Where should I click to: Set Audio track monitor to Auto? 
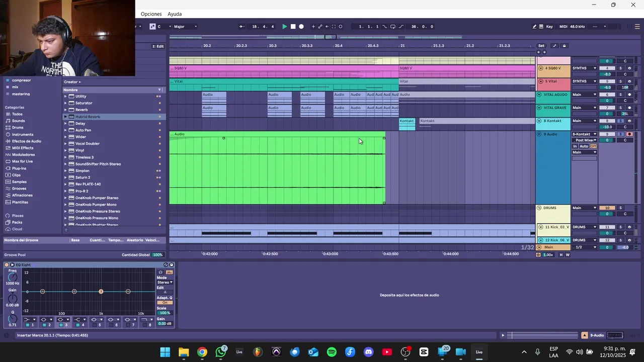pyautogui.click(x=584, y=146)
